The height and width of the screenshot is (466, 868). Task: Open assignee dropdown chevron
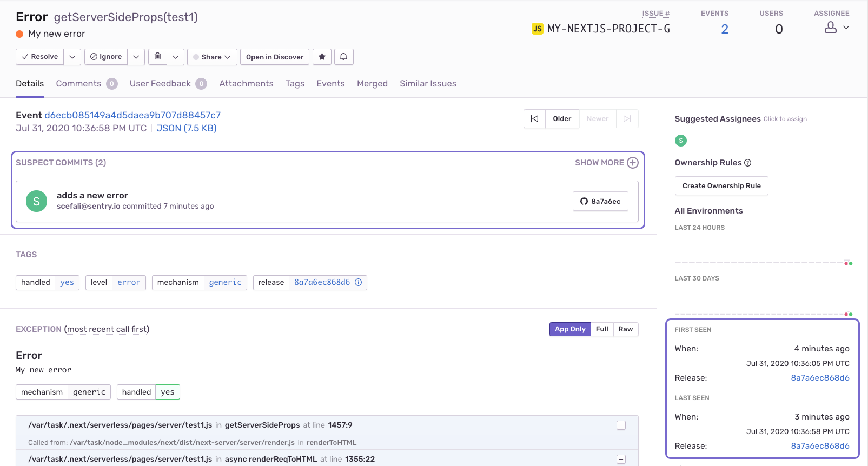846,28
